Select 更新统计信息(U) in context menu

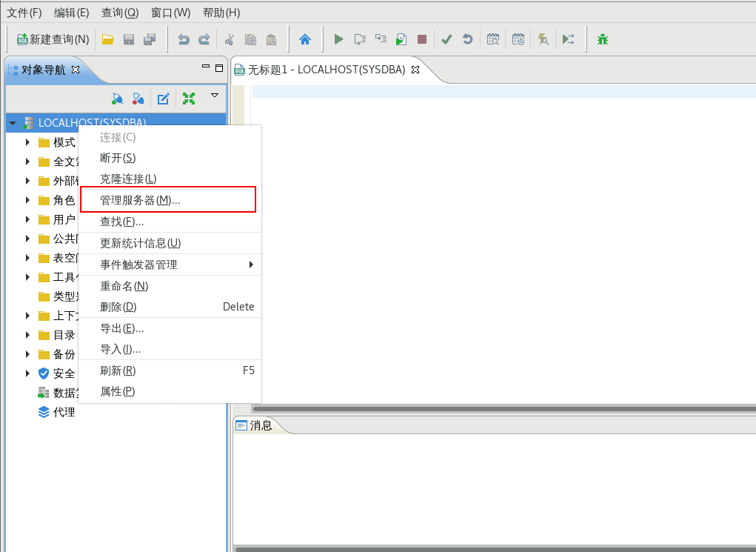click(x=170, y=243)
